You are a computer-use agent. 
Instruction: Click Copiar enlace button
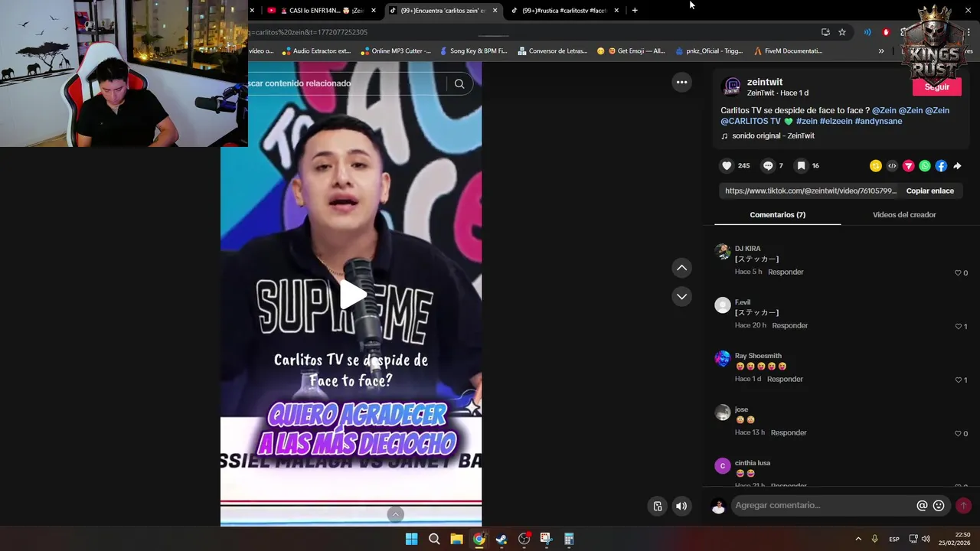click(929, 191)
